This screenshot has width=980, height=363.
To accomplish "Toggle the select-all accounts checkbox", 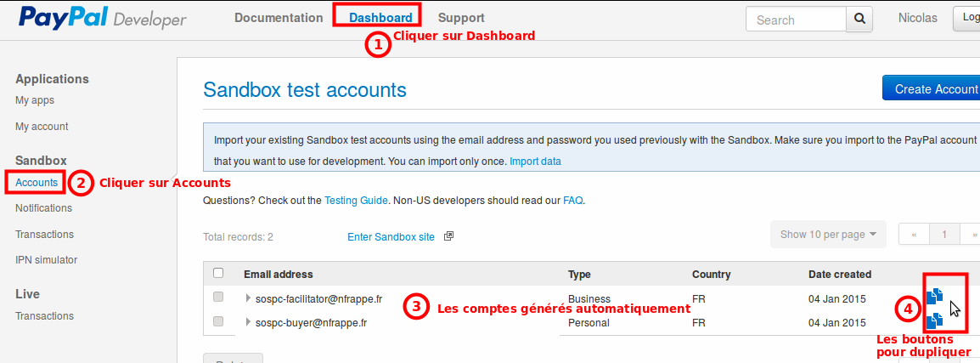I will [x=218, y=273].
